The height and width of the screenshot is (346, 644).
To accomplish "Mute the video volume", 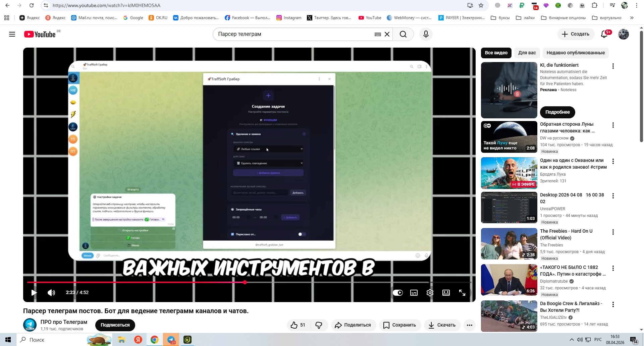I will 51,293.
